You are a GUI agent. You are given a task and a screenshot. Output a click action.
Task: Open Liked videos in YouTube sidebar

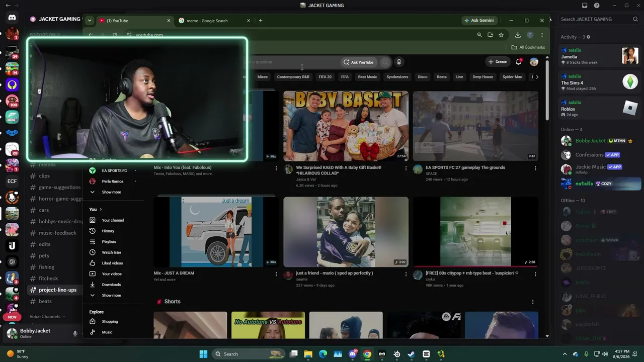pos(112,263)
